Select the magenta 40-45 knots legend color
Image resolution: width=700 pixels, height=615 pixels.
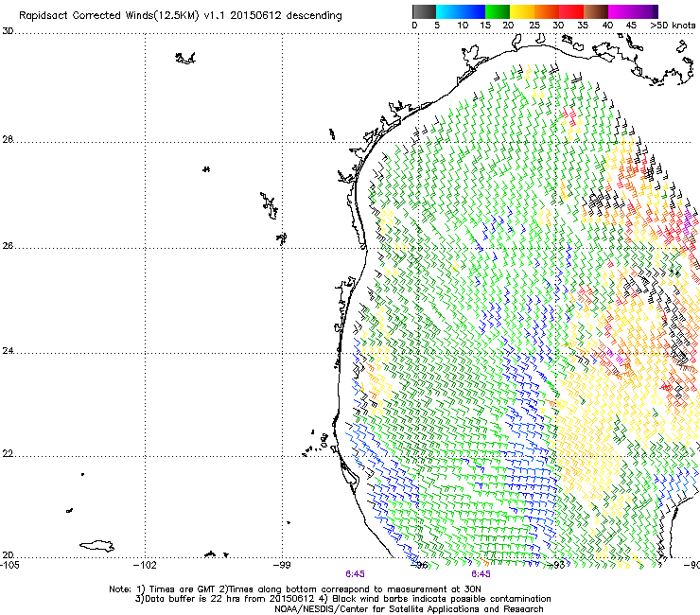[621, 11]
